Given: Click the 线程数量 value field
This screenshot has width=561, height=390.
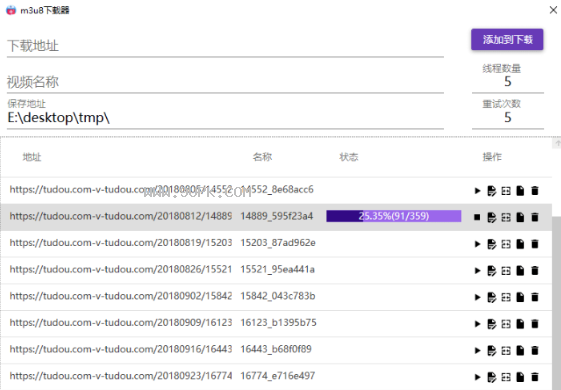Looking at the screenshot, I should point(508,82).
